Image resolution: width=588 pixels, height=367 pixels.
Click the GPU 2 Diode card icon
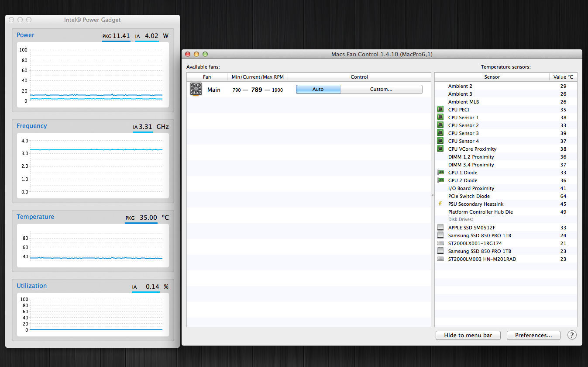440,180
